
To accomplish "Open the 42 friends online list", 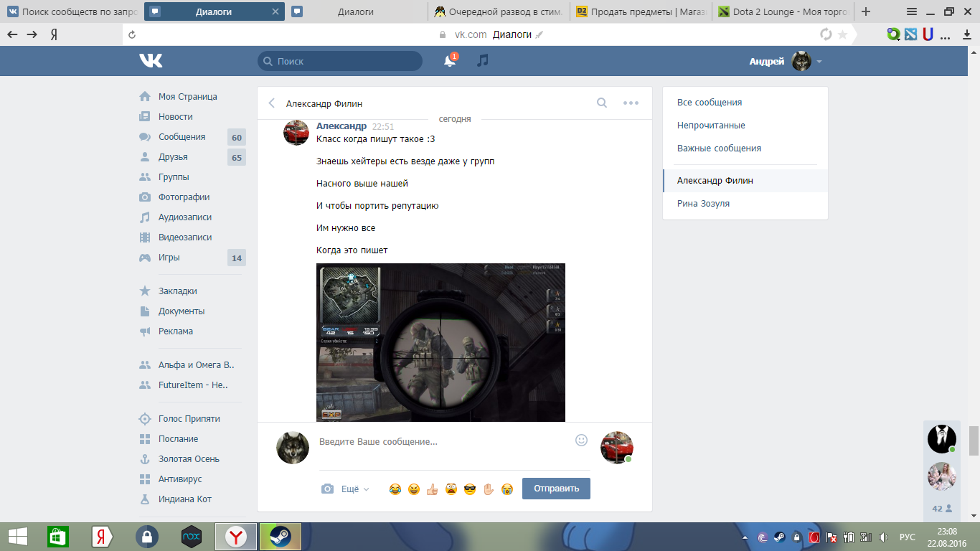I will pyautogui.click(x=942, y=509).
